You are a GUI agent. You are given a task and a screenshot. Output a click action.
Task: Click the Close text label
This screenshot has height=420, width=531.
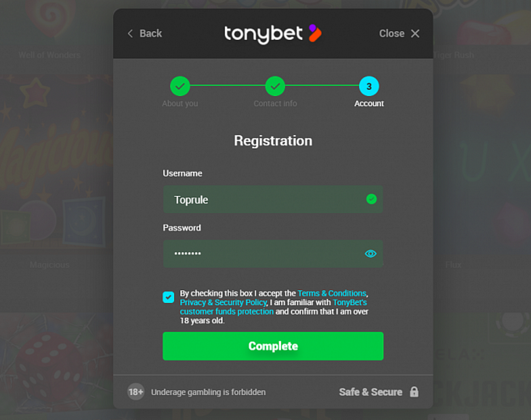point(392,34)
